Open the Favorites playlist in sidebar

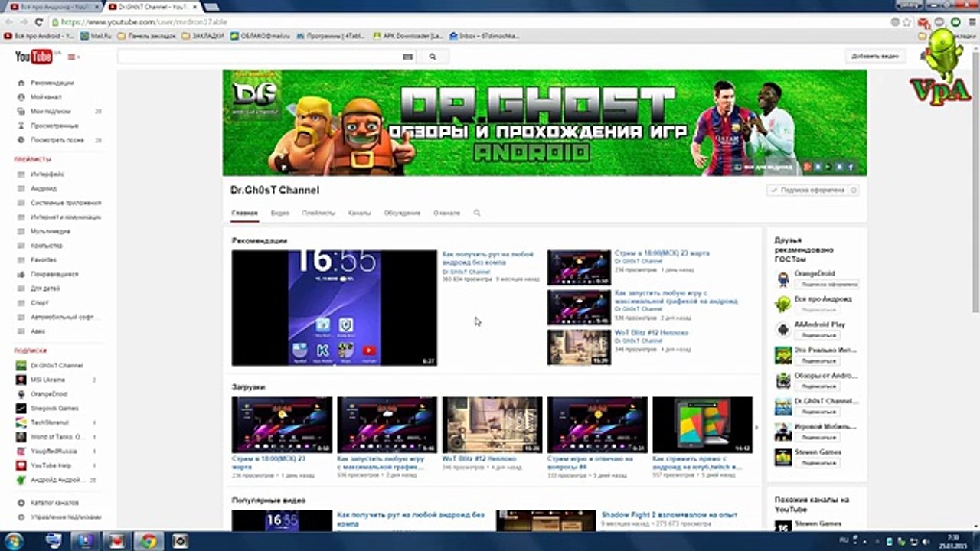[x=44, y=259]
